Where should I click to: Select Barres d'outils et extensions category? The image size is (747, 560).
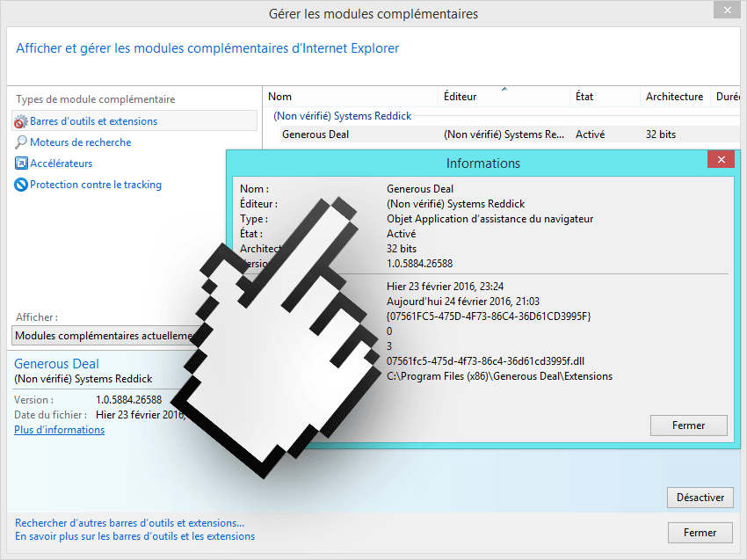click(134, 121)
